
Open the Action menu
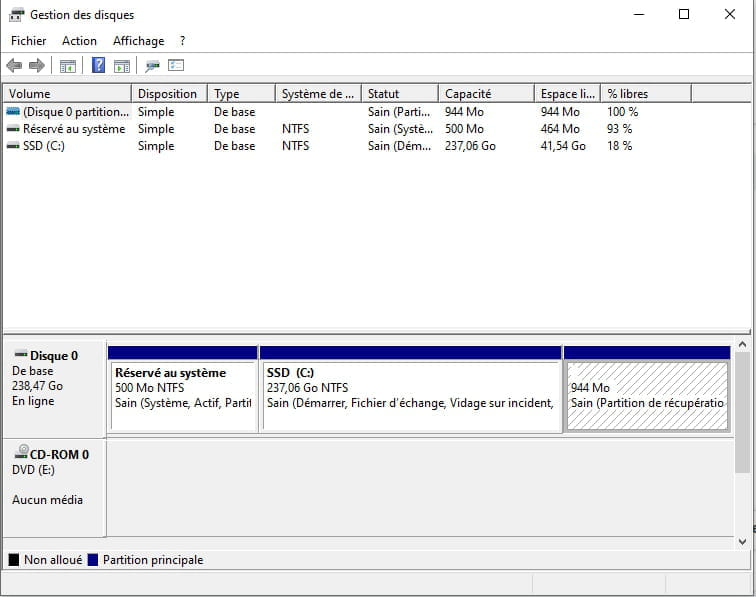coord(79,41)
